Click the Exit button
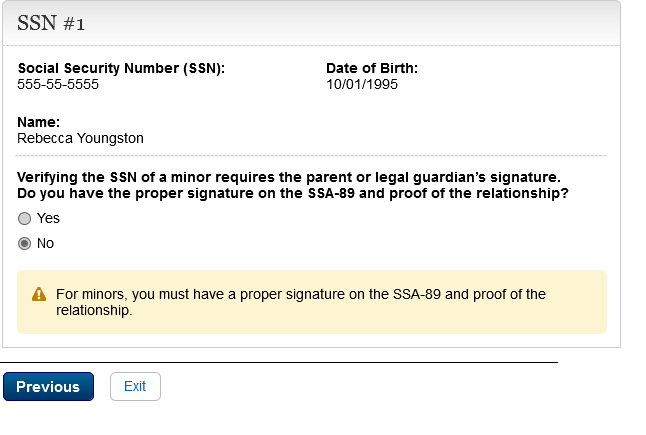646x435 pixels. pyautogui.click(x=135, y=386)
